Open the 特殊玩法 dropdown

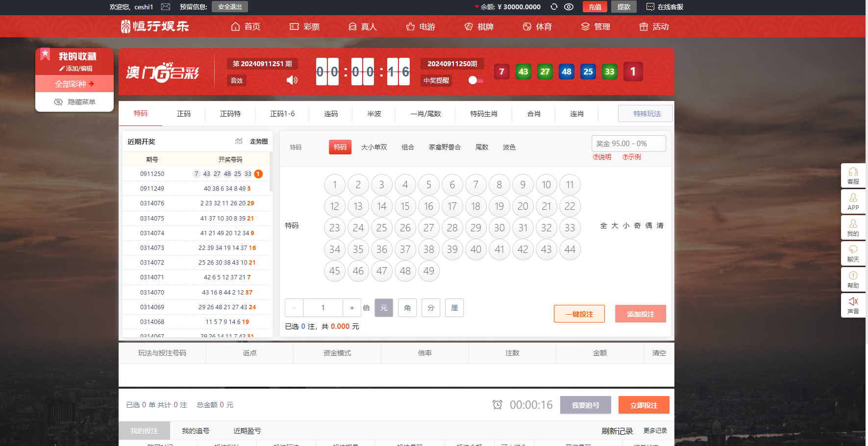coord(645,114)
